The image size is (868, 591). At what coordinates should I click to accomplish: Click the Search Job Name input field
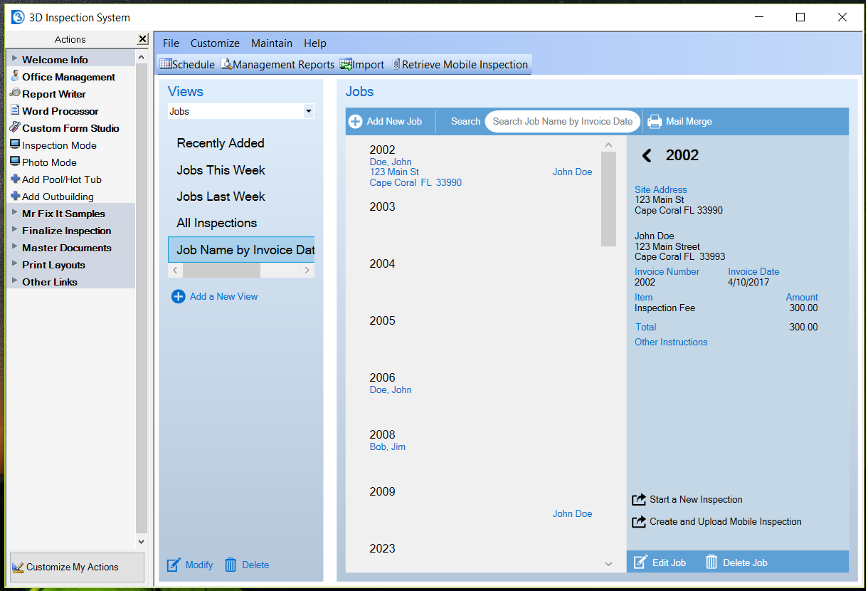(x=562, y=122)
